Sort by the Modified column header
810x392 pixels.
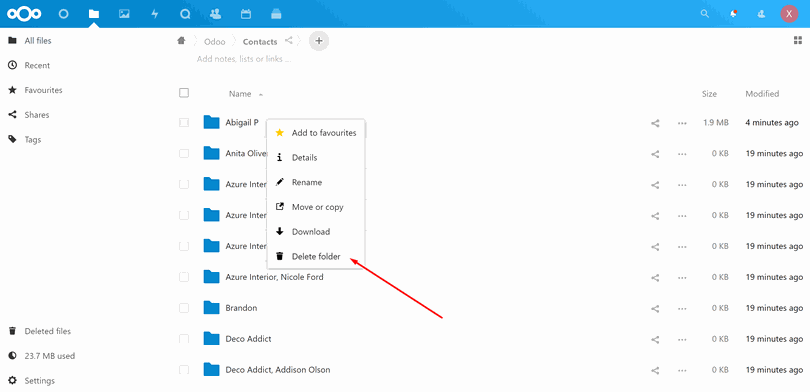point(762,94)
